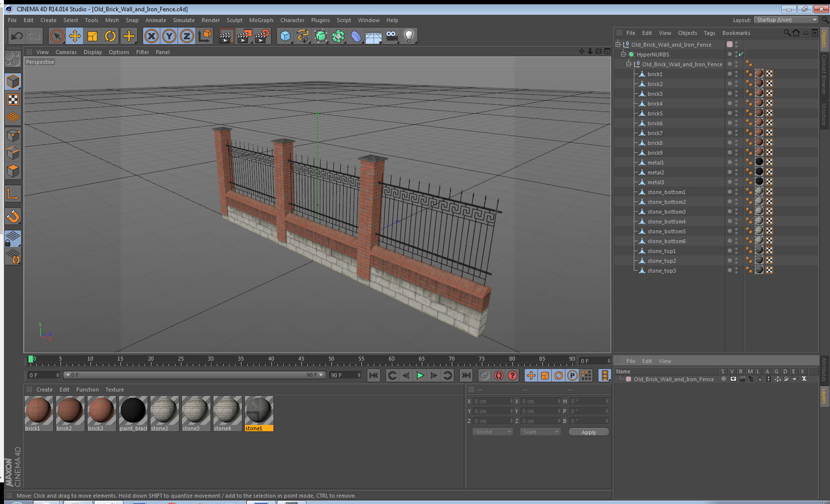Select the stone_bottom4 object
The height and width of the screenshot is (504, 830).
(666, 222)
